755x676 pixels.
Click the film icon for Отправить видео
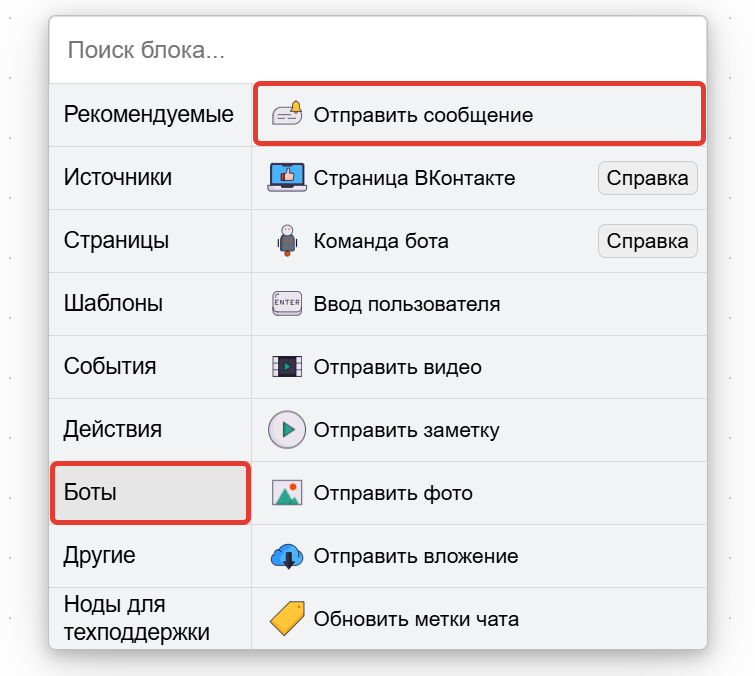[287, 366]
